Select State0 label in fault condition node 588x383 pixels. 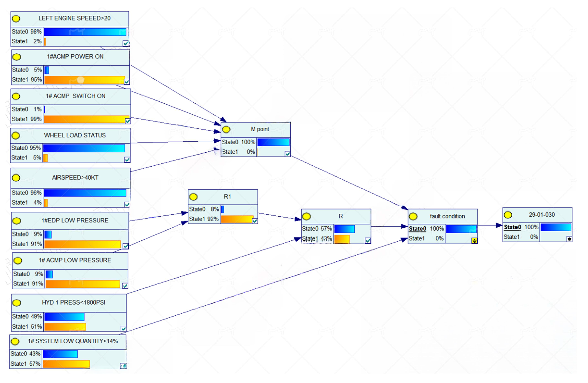click(418, 229)
